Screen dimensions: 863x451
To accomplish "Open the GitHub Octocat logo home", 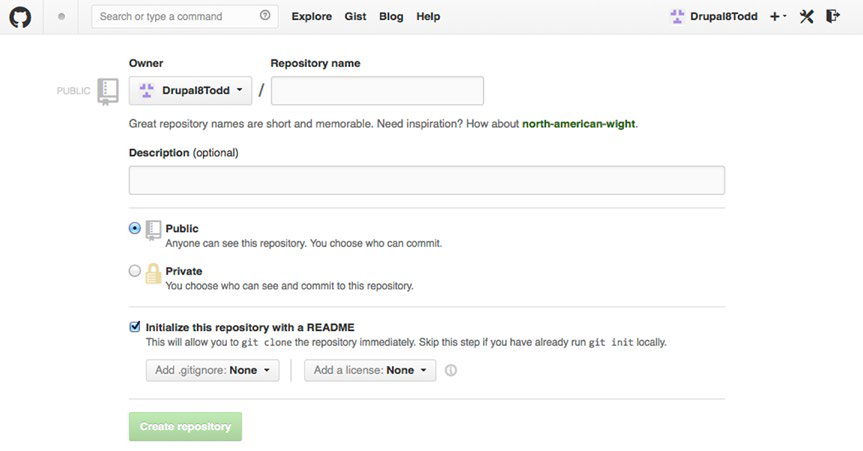I will coord(20,17).
